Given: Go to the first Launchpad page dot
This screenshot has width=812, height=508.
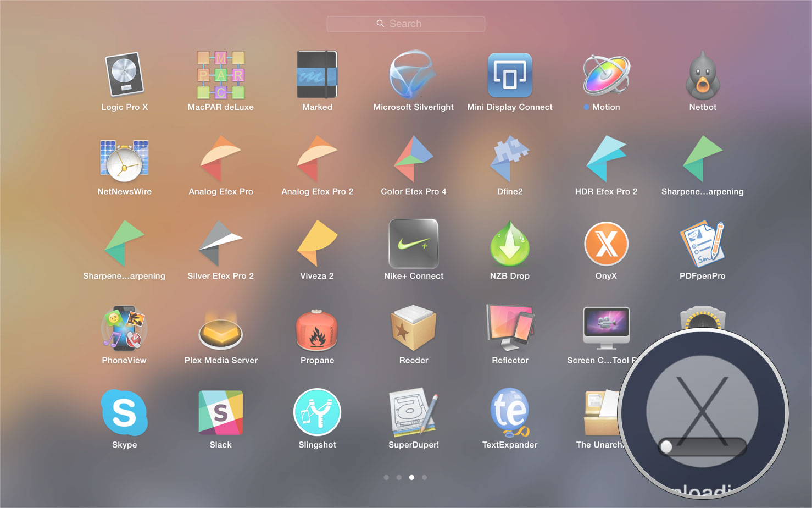Looking at the screenshot, I should (x=386, y=477).
